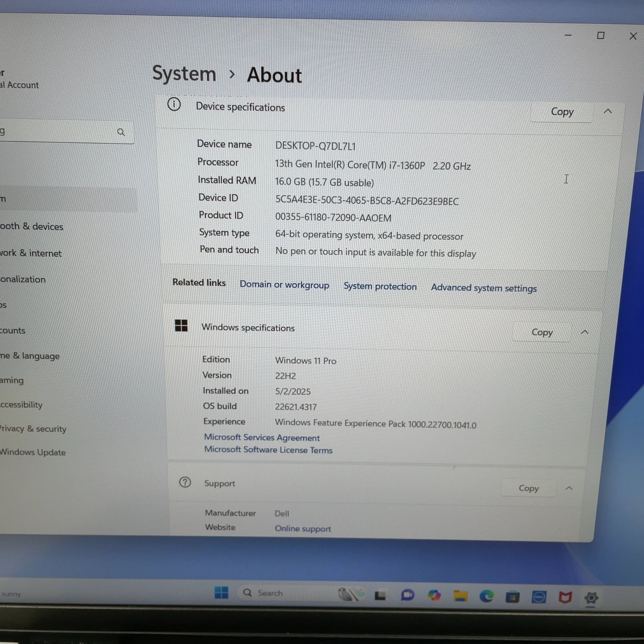Click the Find a setting search box
The height and width of the screenshot is (644, 644).
(66, 132)
